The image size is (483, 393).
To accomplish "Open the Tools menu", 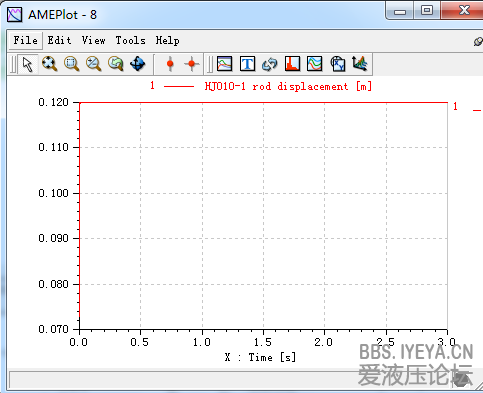I will (x=130, y=41).
